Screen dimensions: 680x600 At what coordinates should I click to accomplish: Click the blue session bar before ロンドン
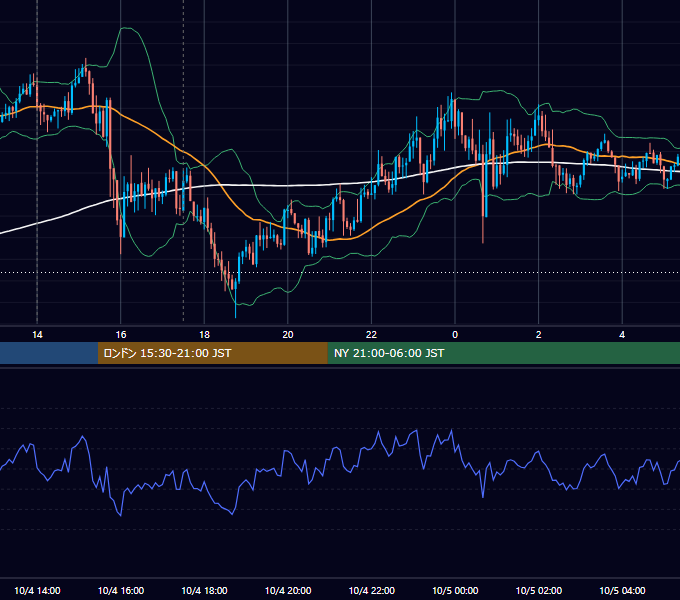tap(49, 353)
